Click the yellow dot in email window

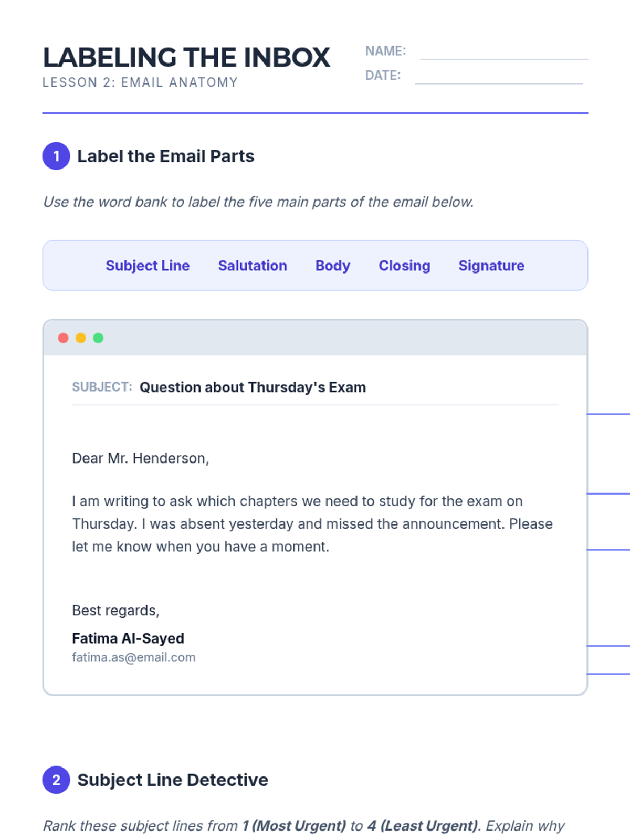coord(81,338)
